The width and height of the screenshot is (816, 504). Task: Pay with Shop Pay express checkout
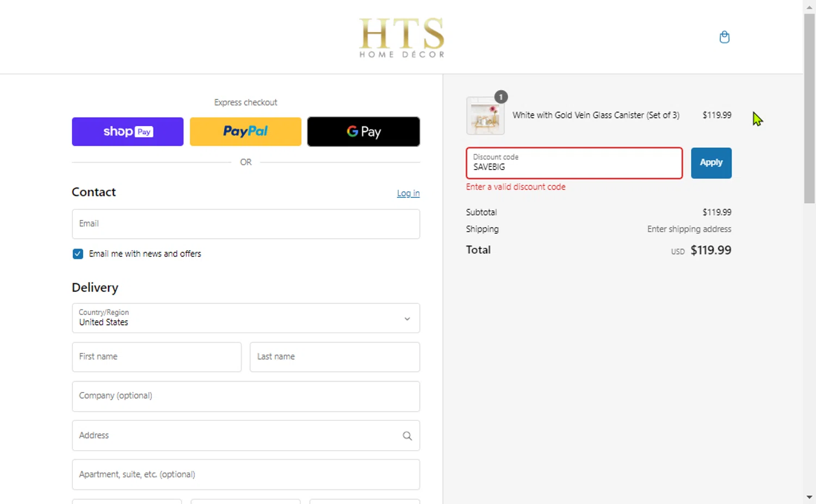128,132
